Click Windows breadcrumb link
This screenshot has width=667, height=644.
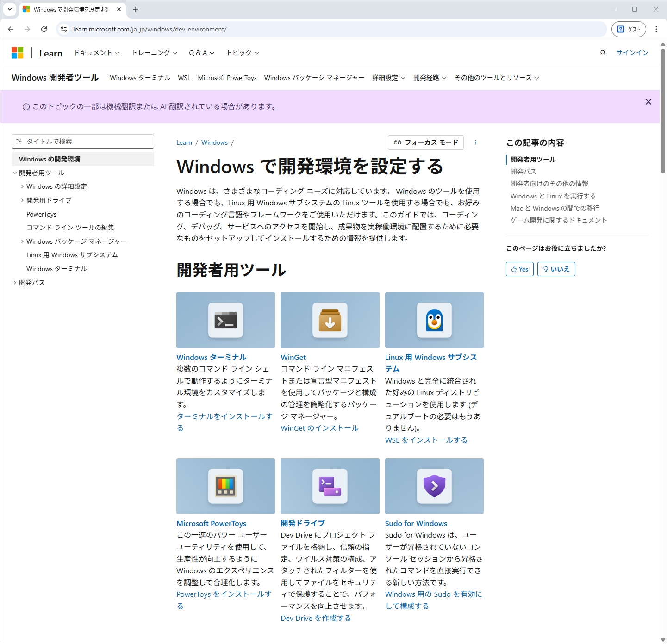214,142
